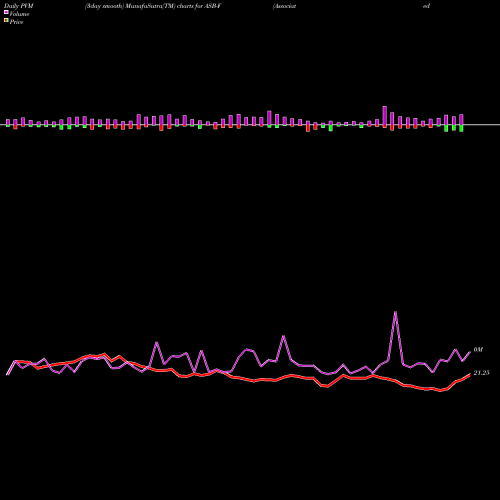Select the Price legend label
The width and height of the screenshot is (500, 500).
(16, 22)
